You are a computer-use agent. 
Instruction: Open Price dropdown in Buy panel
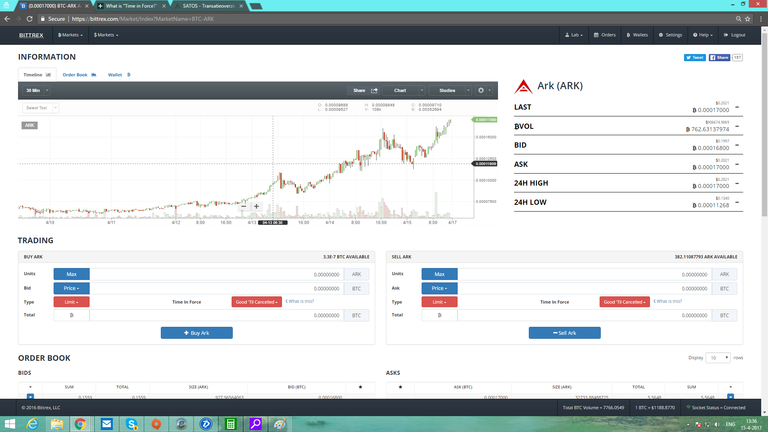(x=72, y=288)
